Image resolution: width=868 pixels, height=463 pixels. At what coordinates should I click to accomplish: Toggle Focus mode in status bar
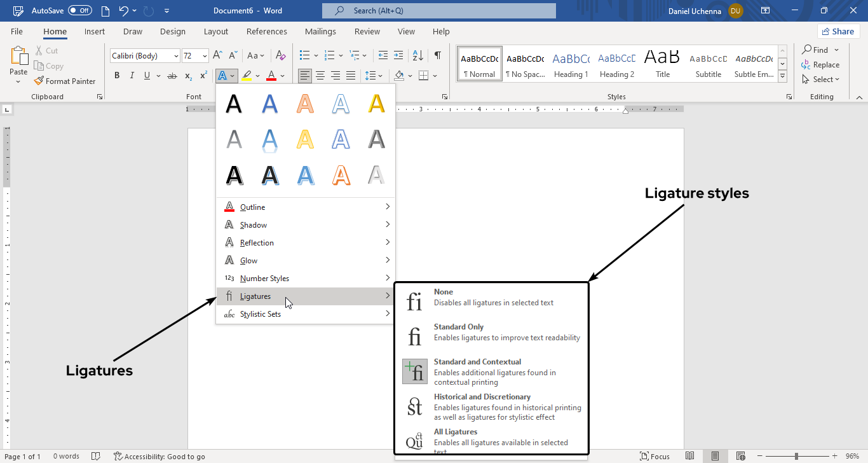click(x=654, y=456)
